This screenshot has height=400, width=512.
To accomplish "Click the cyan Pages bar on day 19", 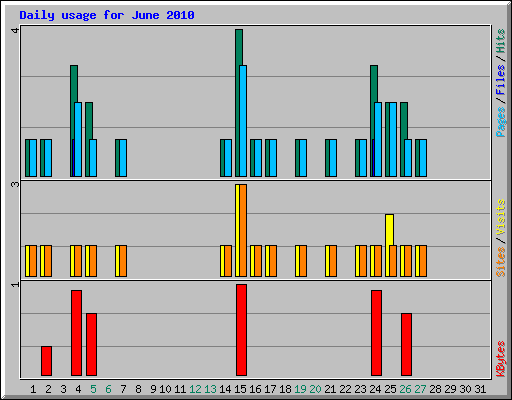I will pos(303,158).
